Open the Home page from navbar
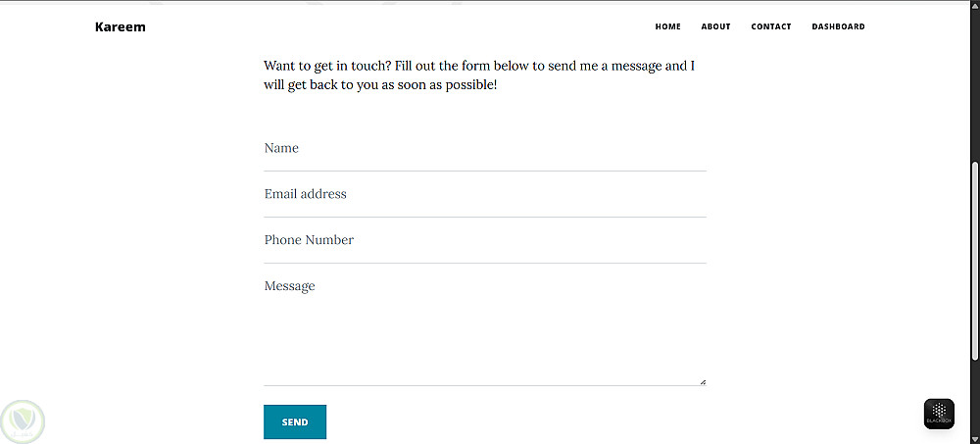 [667, 26]
